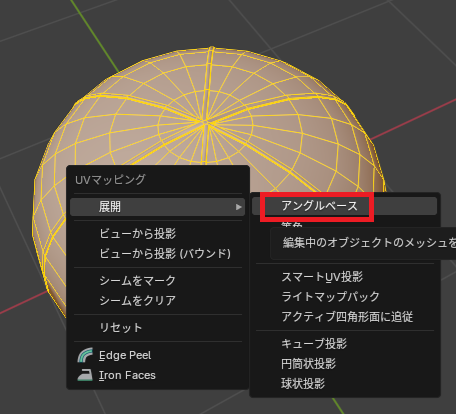The height and width of the screenshot is (414, 456).
Task: Select シームをクリア option
Action: click(138, 300)
